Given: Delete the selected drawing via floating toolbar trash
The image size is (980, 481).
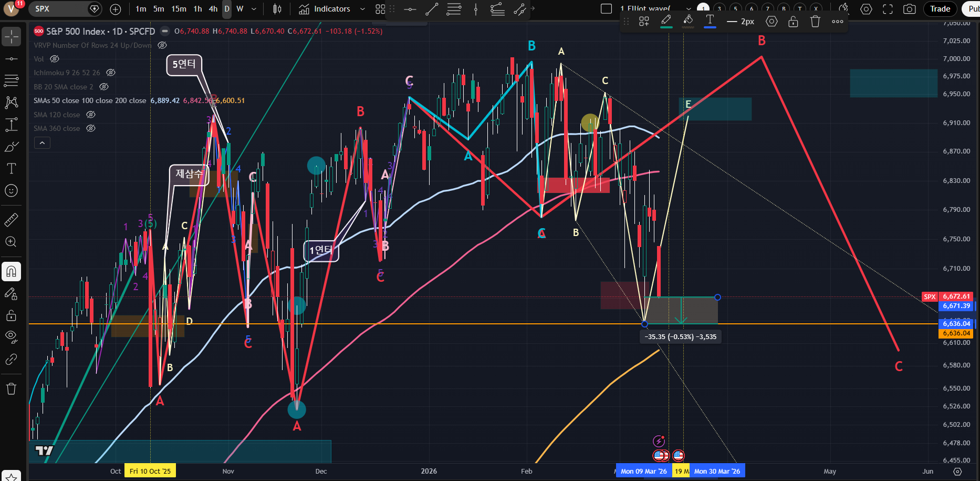Looking at the screenshot, I should tap(815, 22).
